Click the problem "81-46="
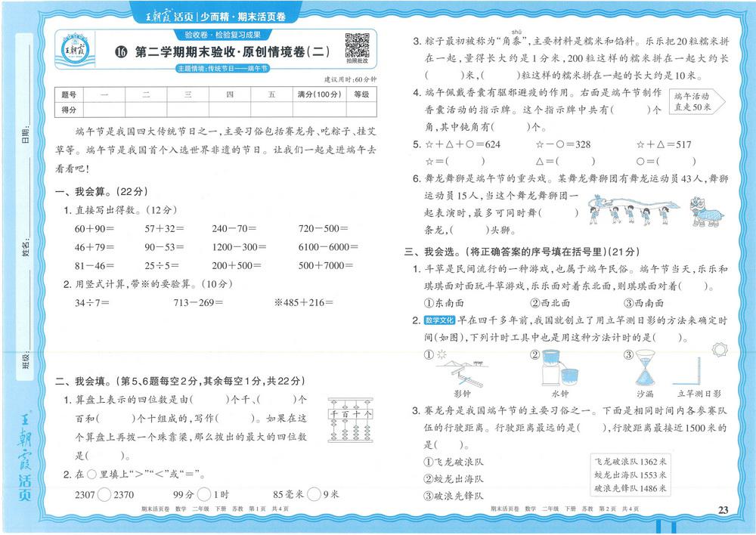 pos(94,265)
